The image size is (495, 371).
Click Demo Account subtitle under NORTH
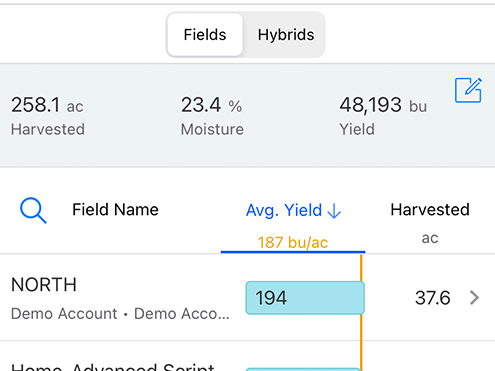click(x=120, y=314)
